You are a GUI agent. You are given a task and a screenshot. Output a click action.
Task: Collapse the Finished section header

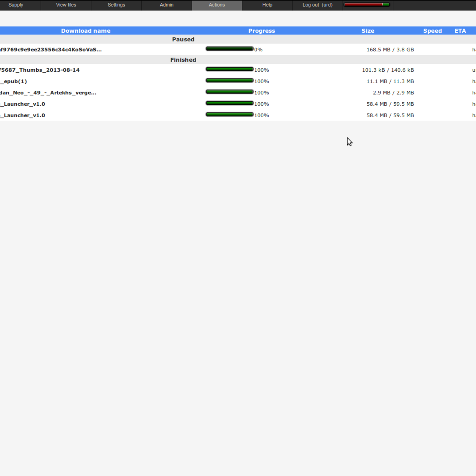point(183,60)
